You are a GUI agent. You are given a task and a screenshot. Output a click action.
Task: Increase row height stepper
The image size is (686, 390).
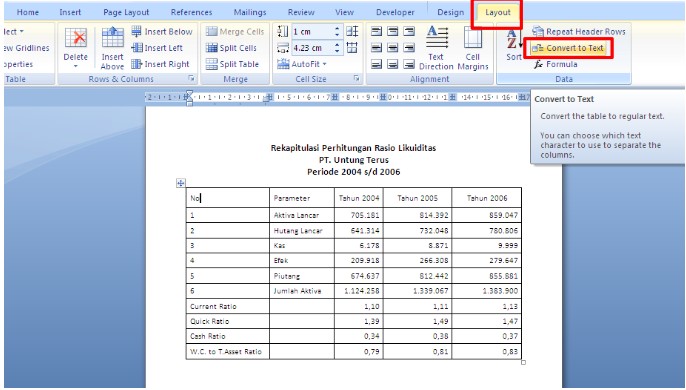337,29
